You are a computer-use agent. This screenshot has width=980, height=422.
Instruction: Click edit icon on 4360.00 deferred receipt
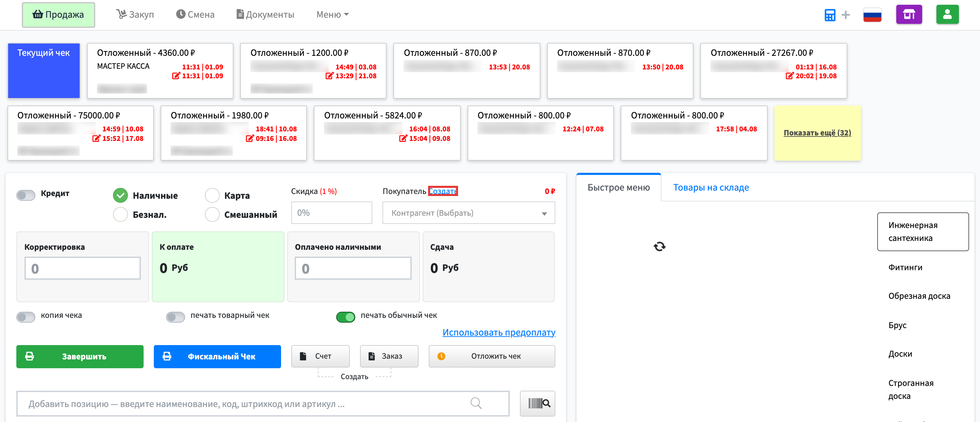tap(176, 76)
